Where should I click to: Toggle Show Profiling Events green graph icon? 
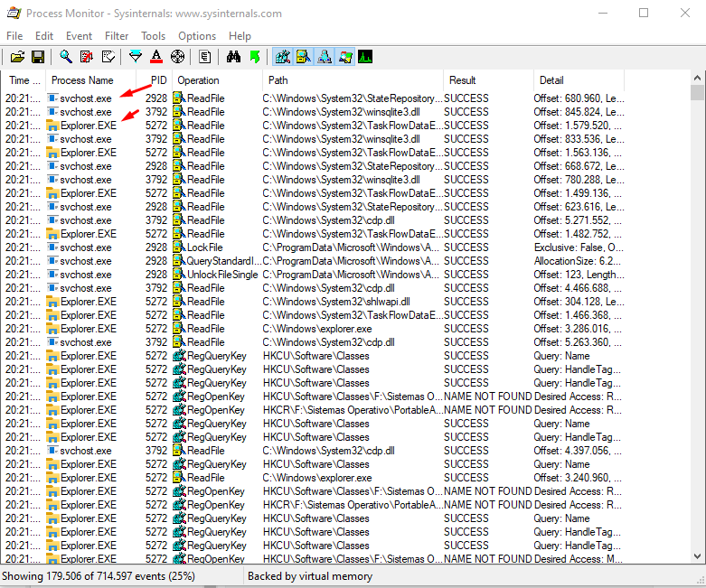pyautogui.click(x=365, y=57)
